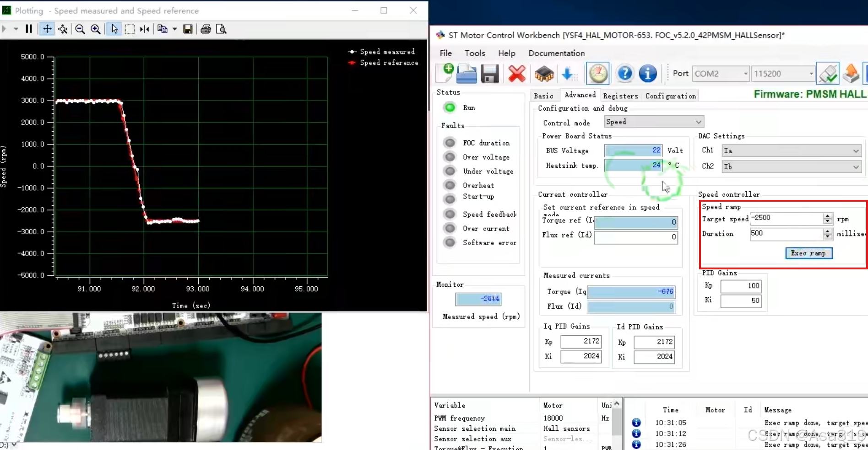Click the speed PID Kp field showing 100

point(741,286)
